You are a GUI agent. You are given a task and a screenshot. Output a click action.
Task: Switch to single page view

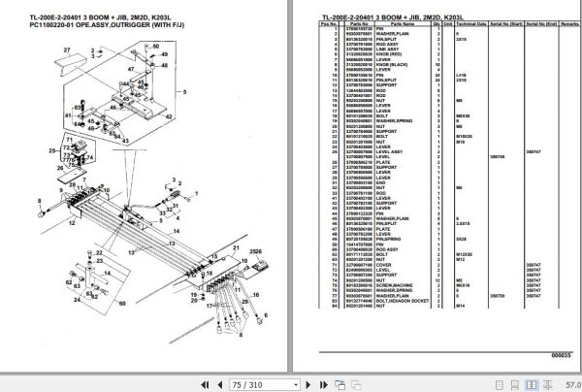click(x=500, y=385)
